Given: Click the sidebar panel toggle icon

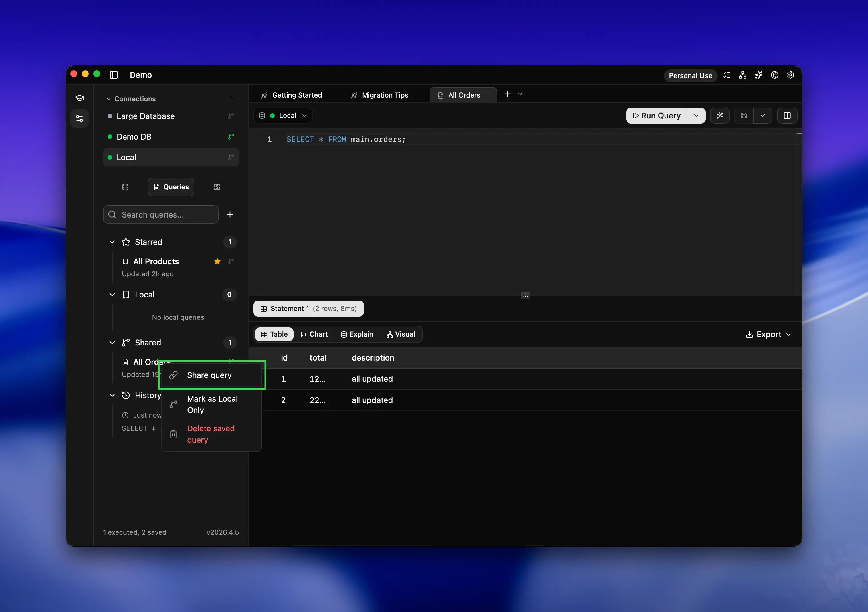Looking at the screenshot, I should pos(114,75).
